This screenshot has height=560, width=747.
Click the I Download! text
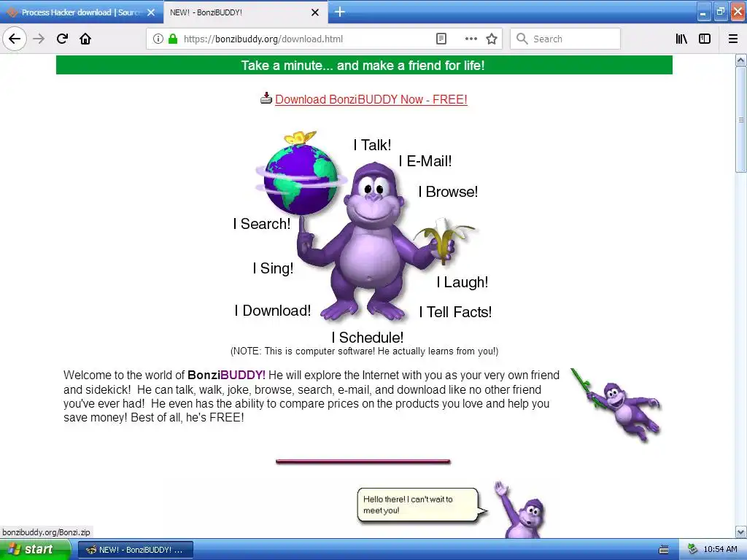click(x=273, y=311)
